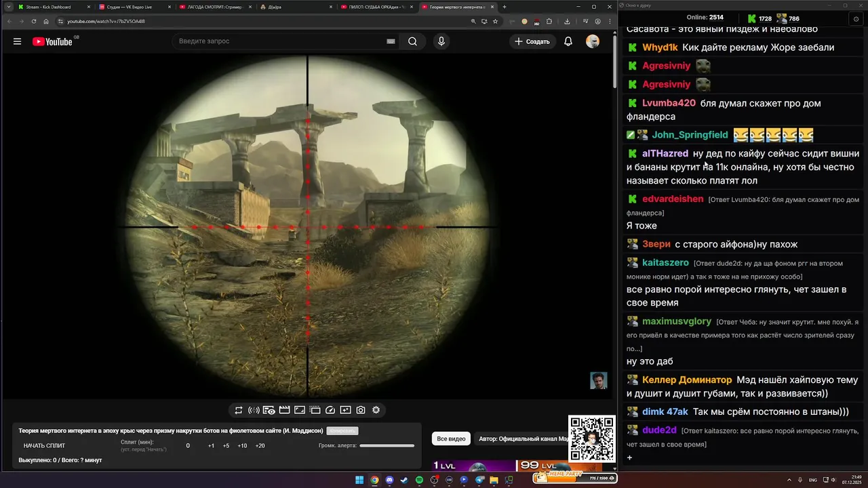This screenshot has height=488, width=868.
Task: Click the broadcast signal icon in player toolbar
Action: (254, 410)
